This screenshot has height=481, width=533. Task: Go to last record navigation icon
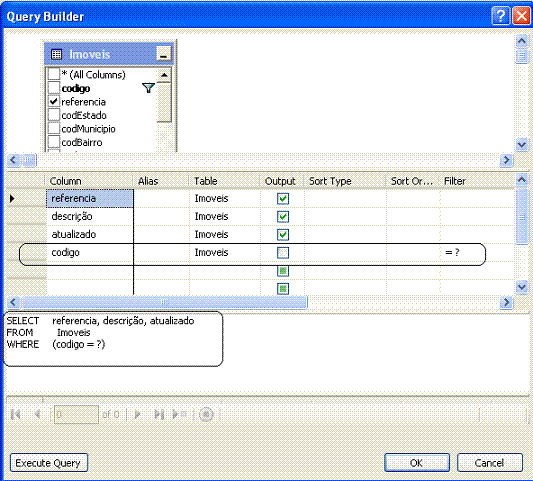click(x=159, y=414)
